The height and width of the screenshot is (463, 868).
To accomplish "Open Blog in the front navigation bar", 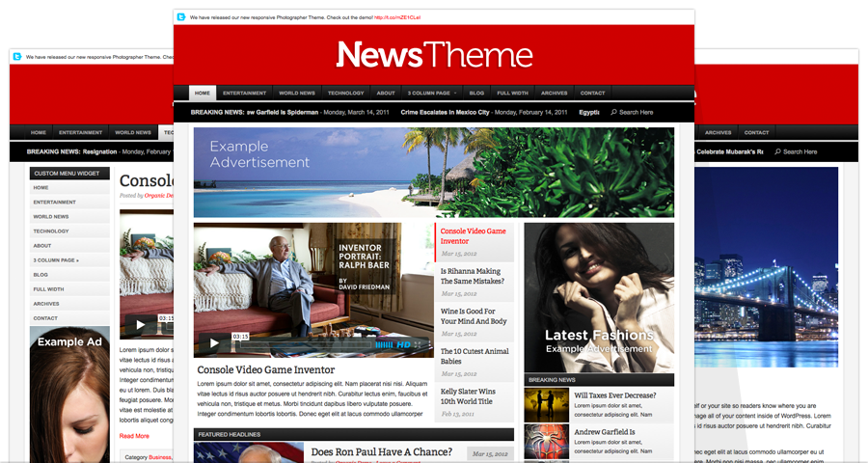I will [x=476, y=93].
